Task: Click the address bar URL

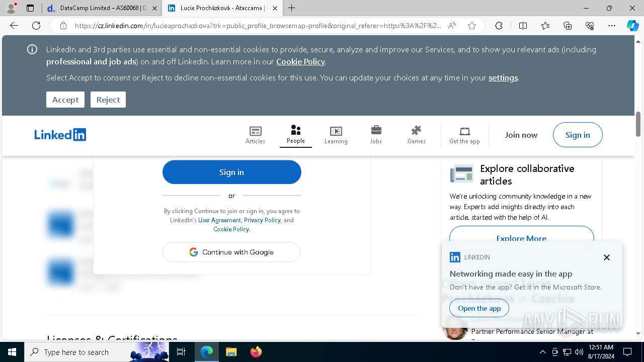Action: pos(258,26)
